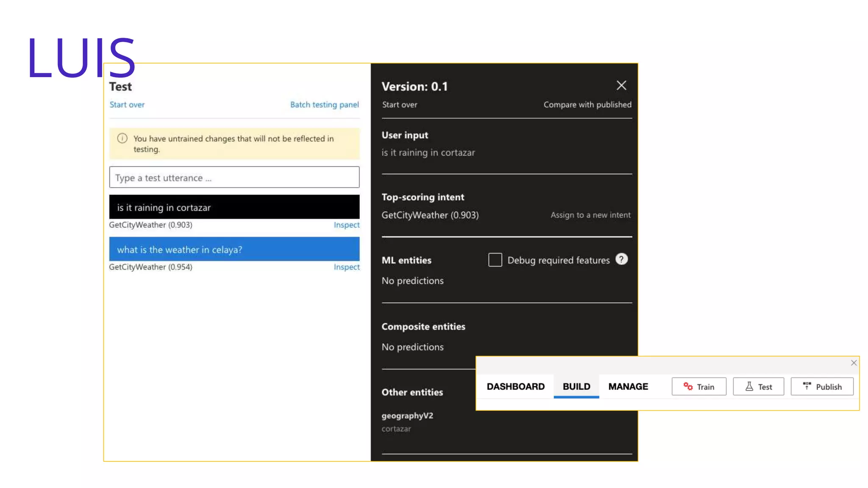Screen dimensions: 868x488
Task: Switch to the DASHBOARD tab
Action: point(515,386)
